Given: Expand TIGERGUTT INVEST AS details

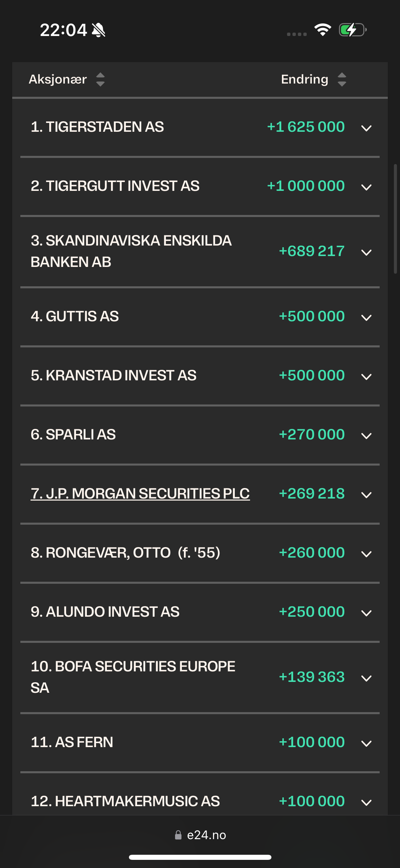Looking at the screenshot, I should coord(366,187).
